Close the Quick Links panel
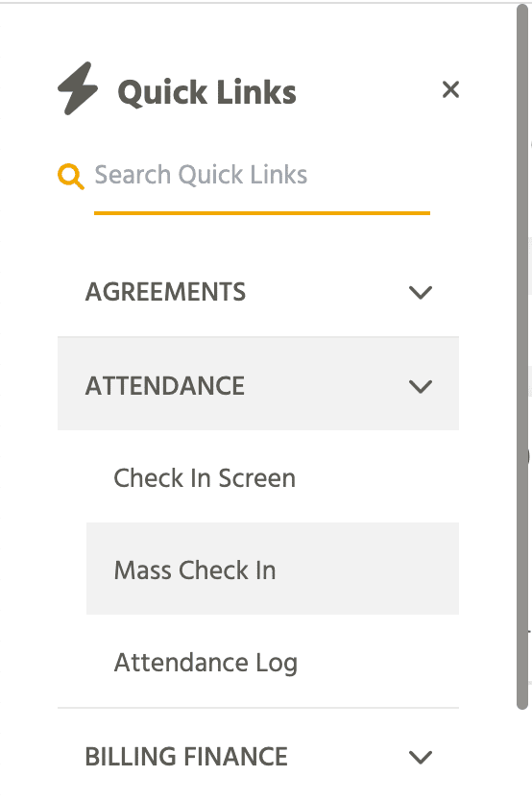The height and width of the screenshot is (801, 532). (x=450, y=89)
